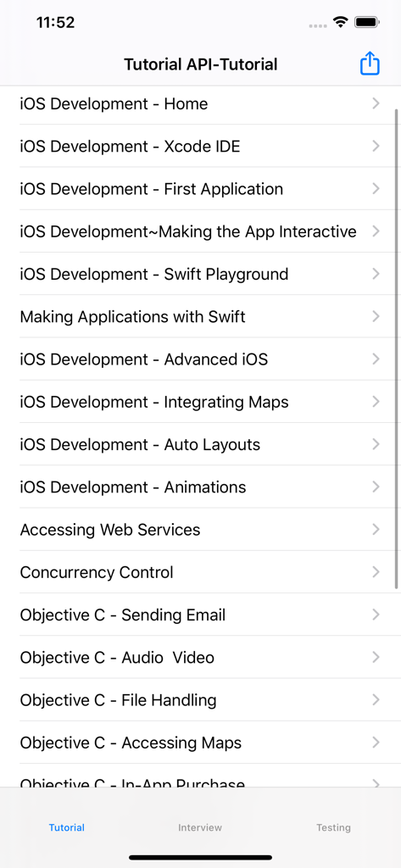Select 'Accessing Web Services' text
Screen dimensions: 401x868
click(110, 531)
